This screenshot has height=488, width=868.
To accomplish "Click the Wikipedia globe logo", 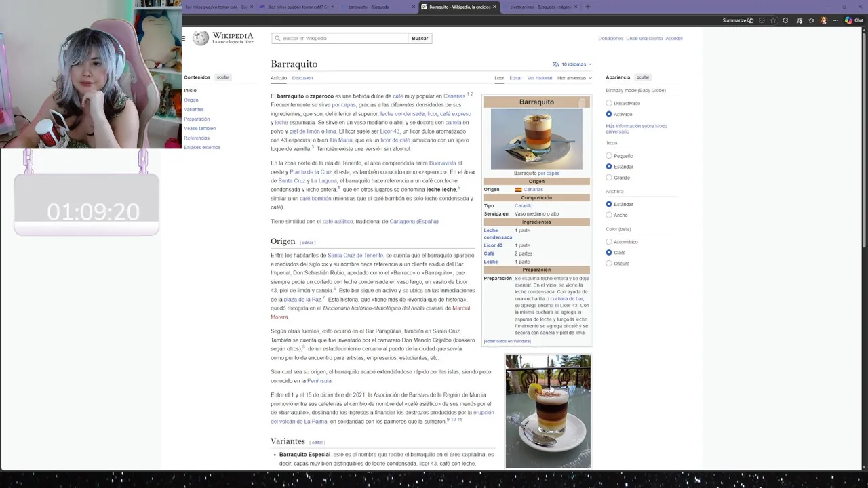I will tap(201, 38).
